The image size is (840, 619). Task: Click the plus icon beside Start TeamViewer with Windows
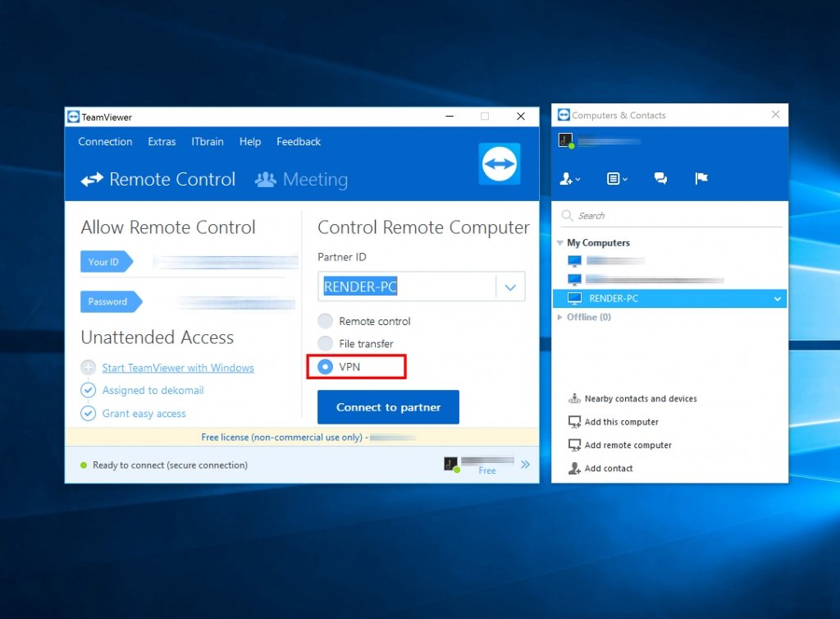tap(88, 368)
